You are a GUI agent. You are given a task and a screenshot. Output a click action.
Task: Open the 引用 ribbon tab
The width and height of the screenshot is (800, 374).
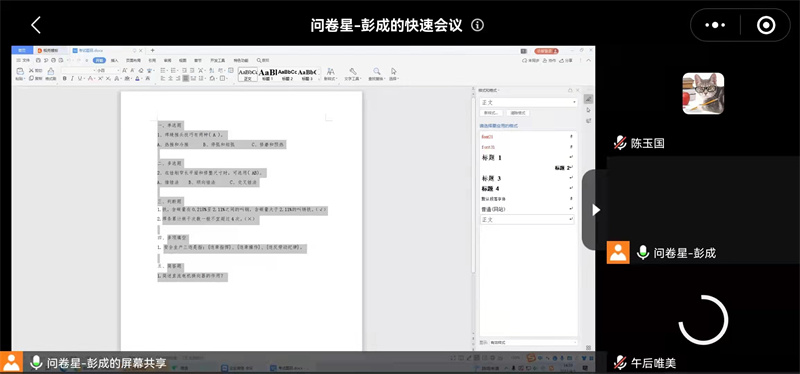pos(152,60)
